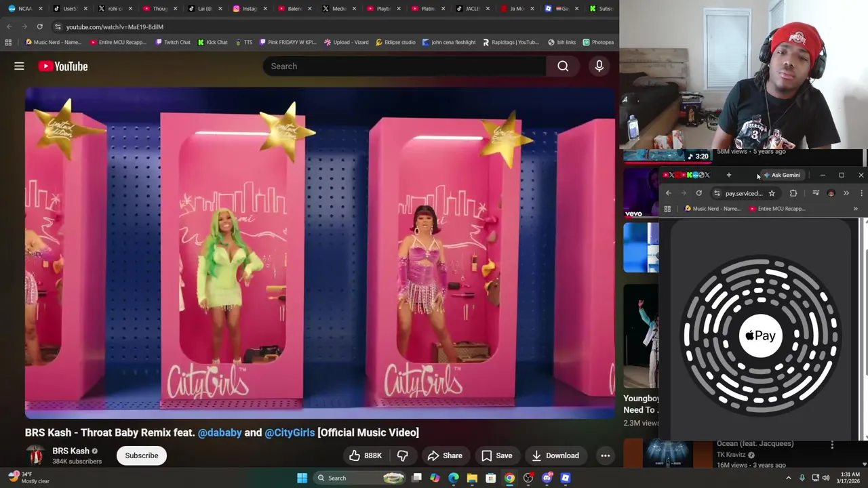Open the profile avatar in the small browser window

[831, 193]
